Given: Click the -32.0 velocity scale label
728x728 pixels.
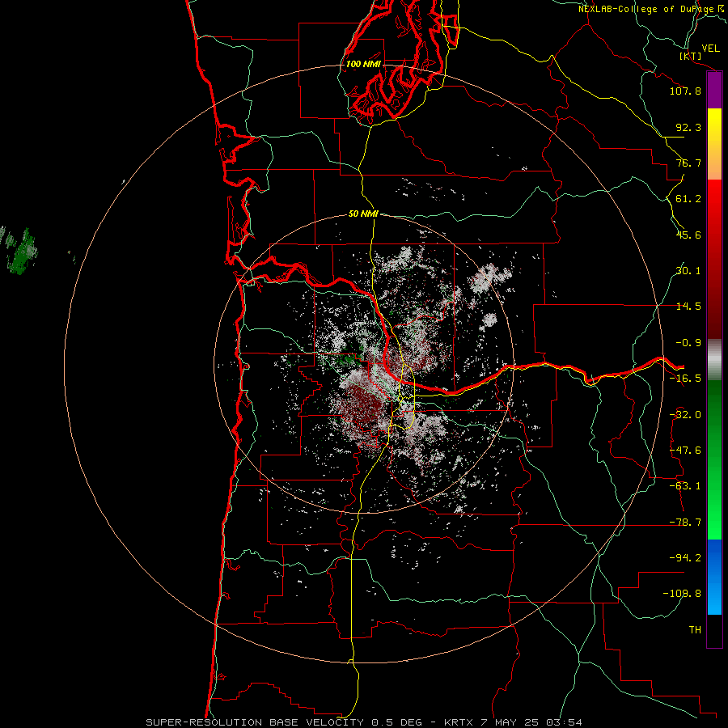Looking at the screenshot, I should 685,415.
